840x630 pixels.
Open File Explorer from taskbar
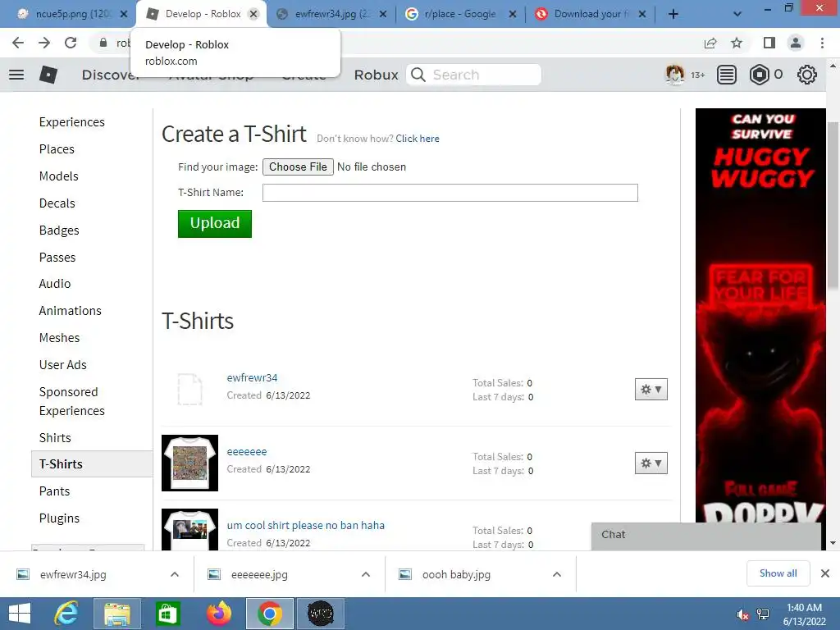(x=117, y=614)
